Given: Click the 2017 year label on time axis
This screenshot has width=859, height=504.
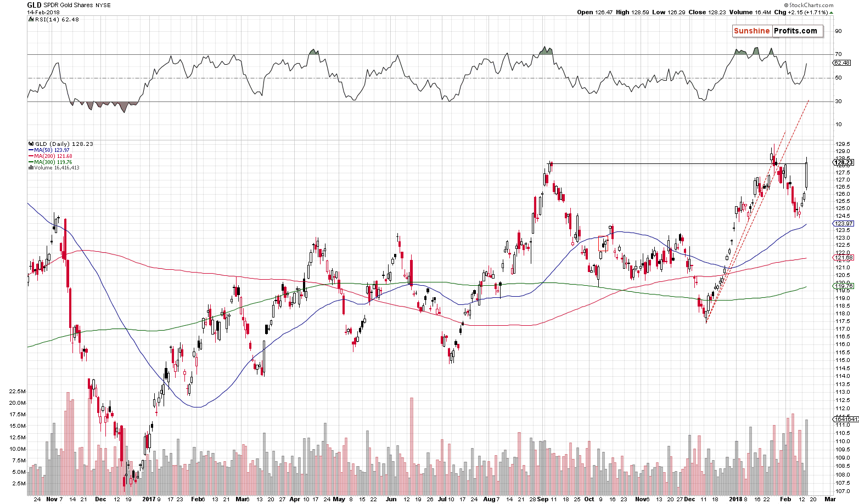Looking at the screenshot, I should point(149,500).
